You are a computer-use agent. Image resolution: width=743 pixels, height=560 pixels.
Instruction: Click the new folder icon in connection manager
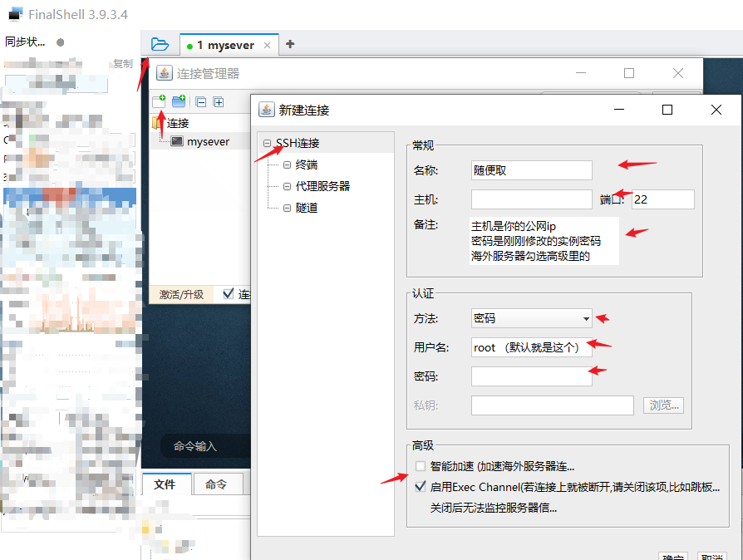pyautogui.click(x=179, y=101)
